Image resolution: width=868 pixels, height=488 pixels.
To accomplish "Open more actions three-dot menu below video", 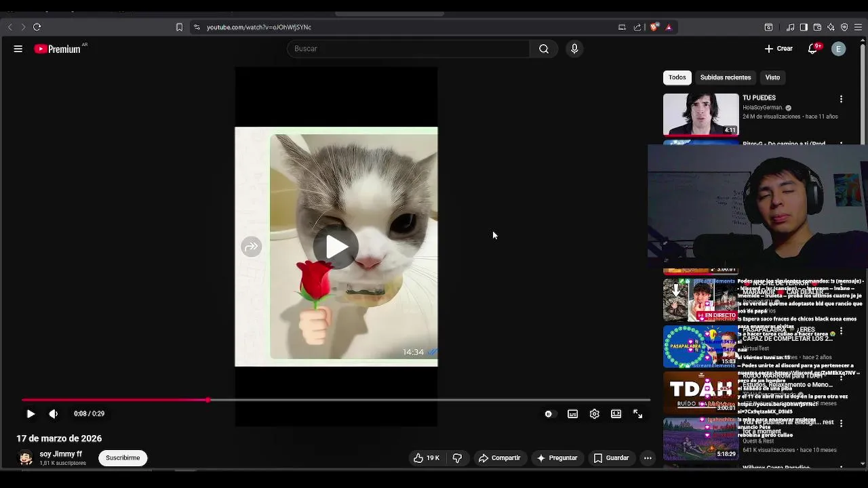I will [x=648, y=458].
